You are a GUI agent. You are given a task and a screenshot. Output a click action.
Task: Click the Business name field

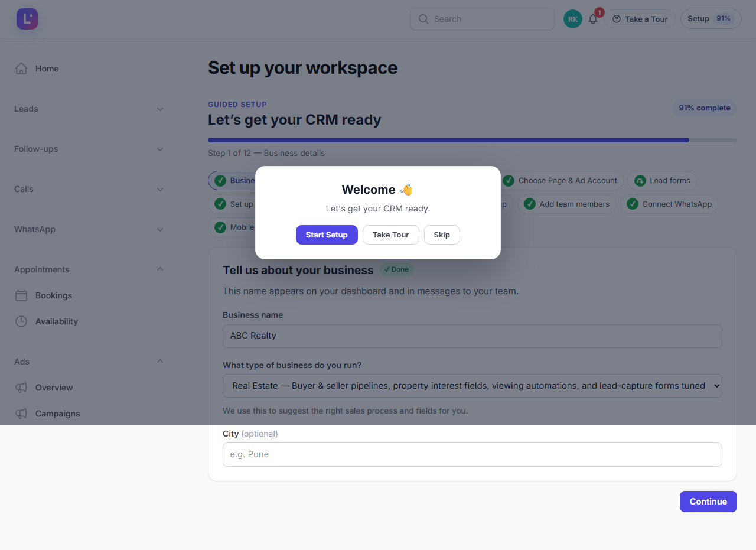[472, 336]
